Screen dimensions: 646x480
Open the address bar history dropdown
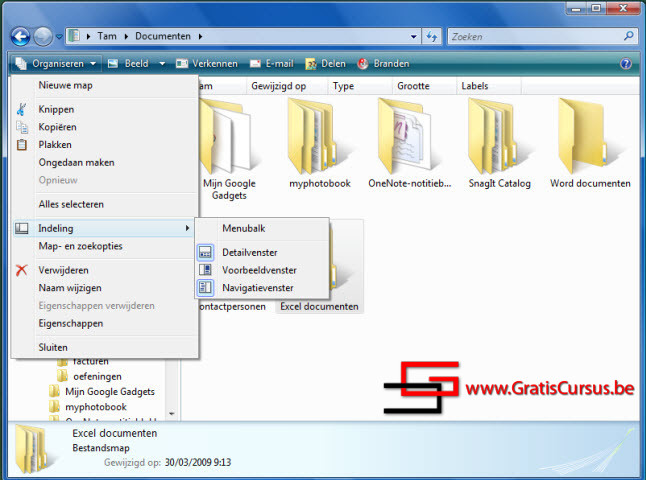click(413, 37)
